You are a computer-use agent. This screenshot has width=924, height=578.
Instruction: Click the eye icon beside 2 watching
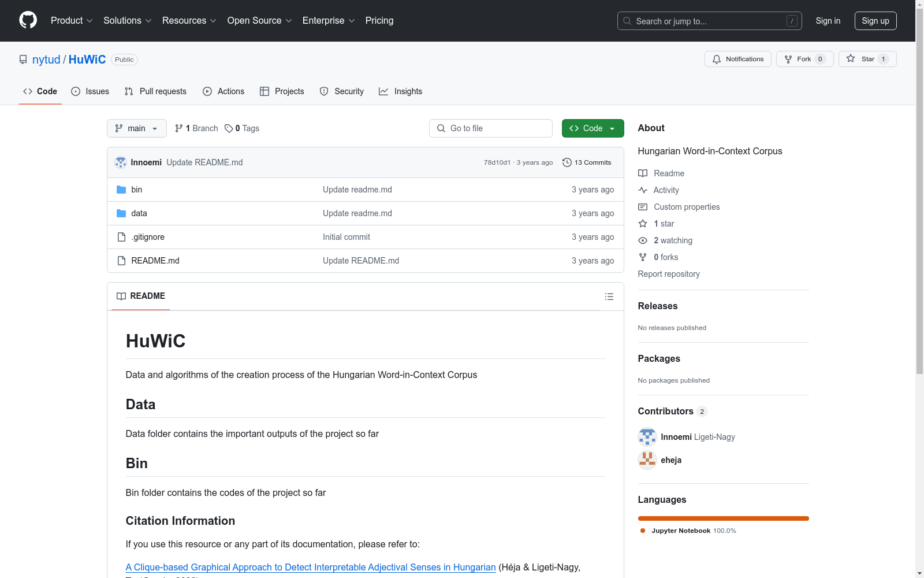coord(643,240)
